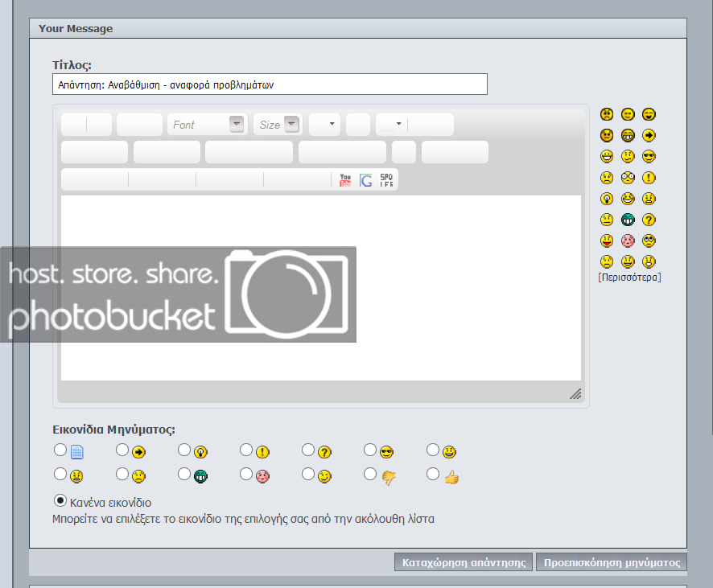Screen dimensions: 713x588
Task: Open the last dropdown arrow in first toolbar row
Action: pyautogui.click(x=399, y=124)
